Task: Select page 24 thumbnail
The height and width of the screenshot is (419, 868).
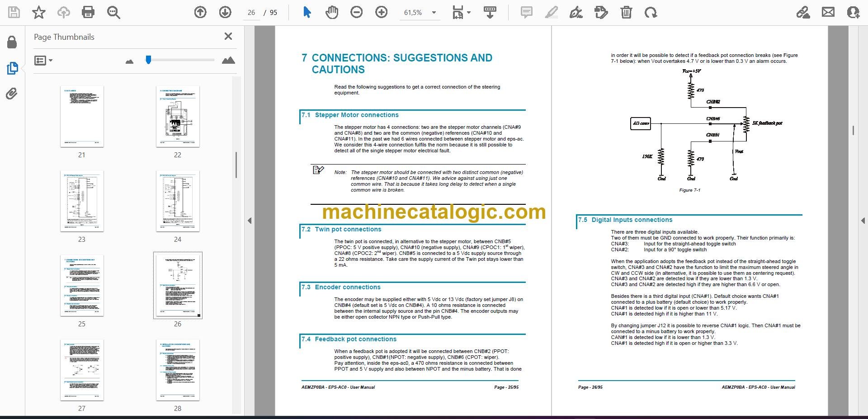Action: 178,201
